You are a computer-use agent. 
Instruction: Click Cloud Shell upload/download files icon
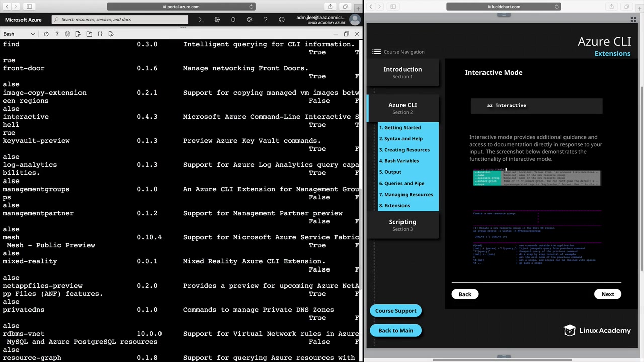78,34
